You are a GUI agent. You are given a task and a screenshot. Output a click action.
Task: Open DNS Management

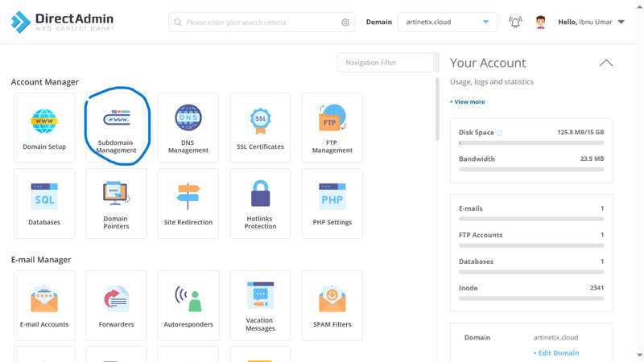tap(188, 128)
